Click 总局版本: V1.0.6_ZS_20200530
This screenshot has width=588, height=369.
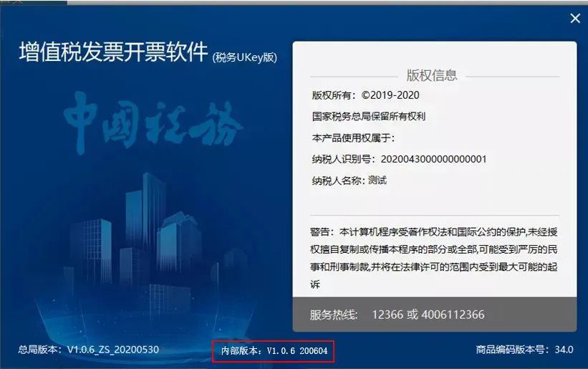89,350
